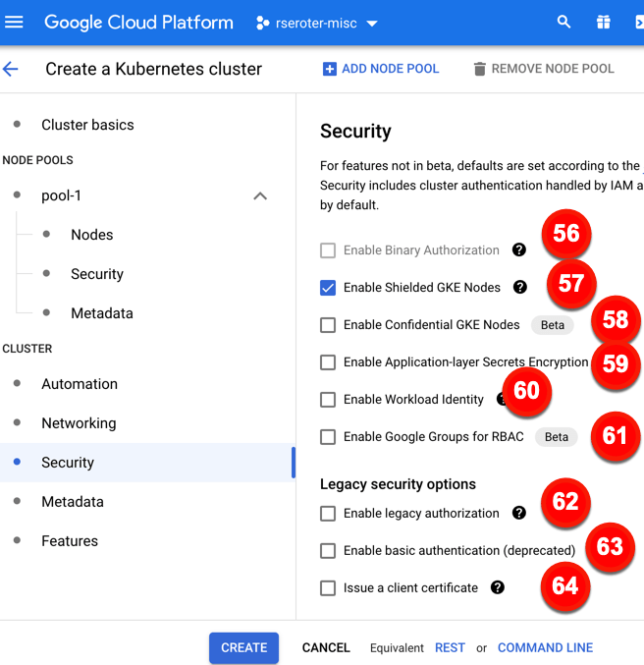Click help icon beside legacy authorization

coord(518,513)
